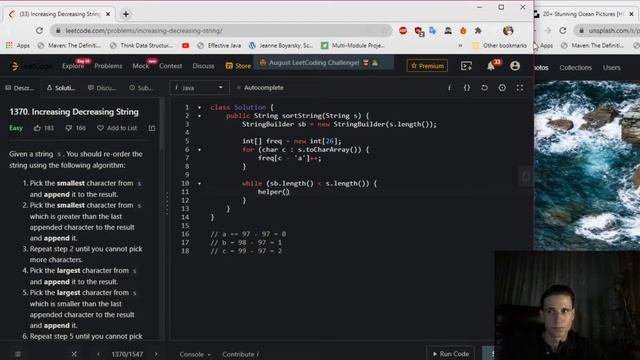Open the Problems menu

(108, 66)
